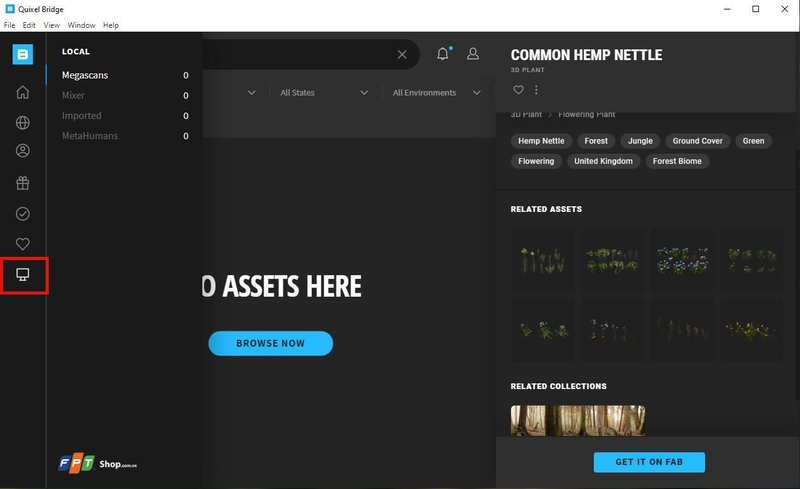This screenshot has height=489, width=800.
Task: Open fourth related asset thumbnail in top row
Action: coord(752,260)
